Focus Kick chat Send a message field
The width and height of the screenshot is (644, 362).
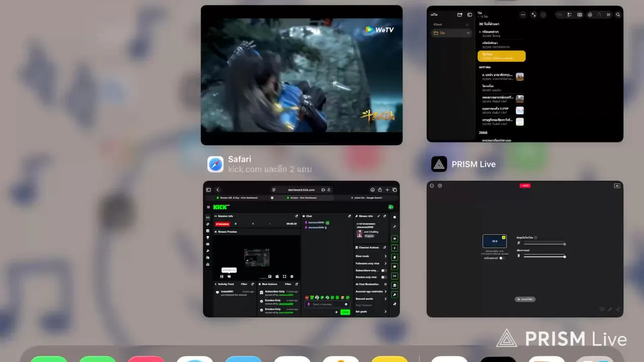coord(328,304)
